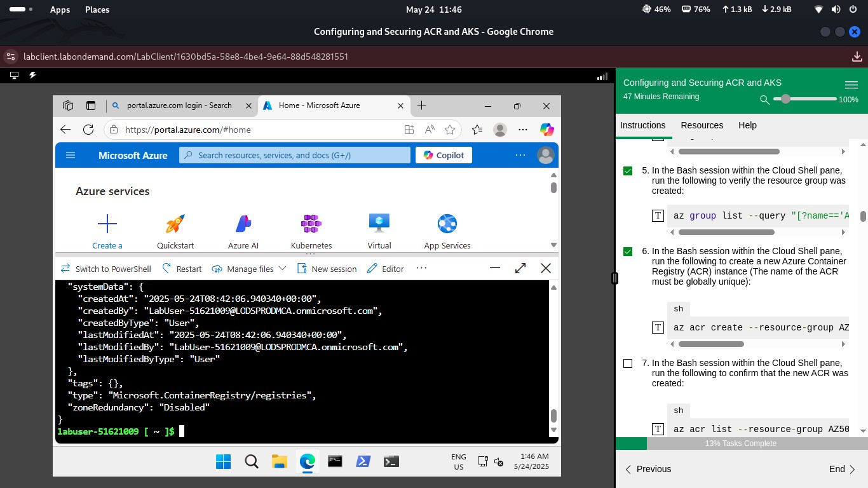Open the Copilot assistant in Azure portal
This screenshot has height=488, width=868.
coord(443,154)
